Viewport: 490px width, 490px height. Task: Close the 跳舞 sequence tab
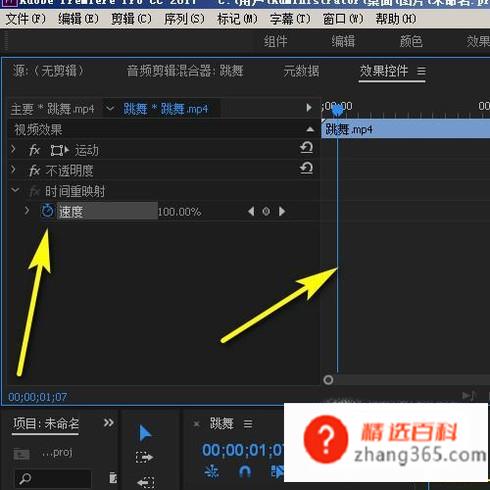click(x=197, y=424)
